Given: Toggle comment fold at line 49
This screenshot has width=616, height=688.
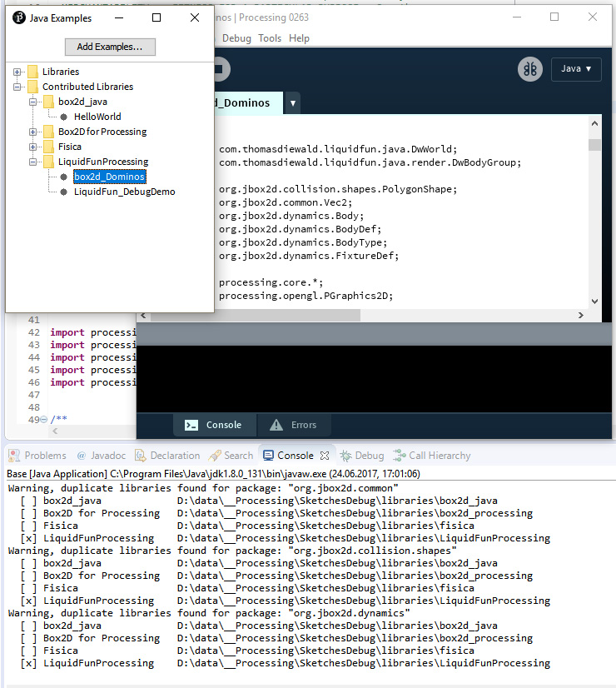Looking at the screenshot, I should click(43, 420).
